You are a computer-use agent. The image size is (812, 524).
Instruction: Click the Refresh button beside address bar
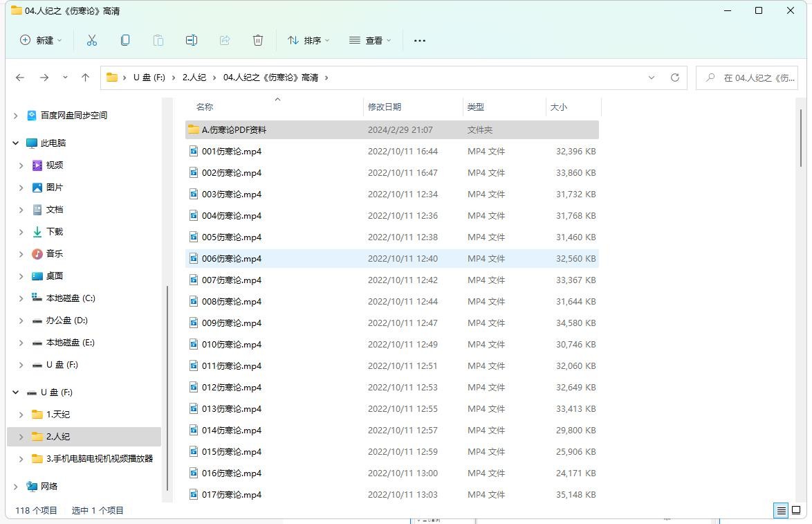pos(674,78)
